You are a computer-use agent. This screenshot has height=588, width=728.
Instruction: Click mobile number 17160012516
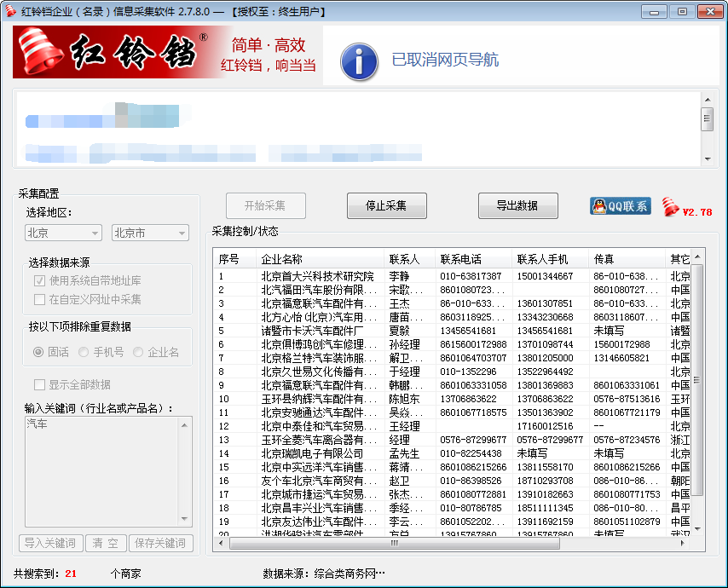[545, 426]
